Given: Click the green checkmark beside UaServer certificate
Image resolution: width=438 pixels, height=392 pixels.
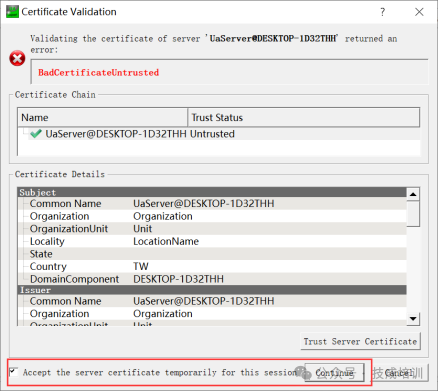Looking at the screenshot, I should (x=36, y=134).
